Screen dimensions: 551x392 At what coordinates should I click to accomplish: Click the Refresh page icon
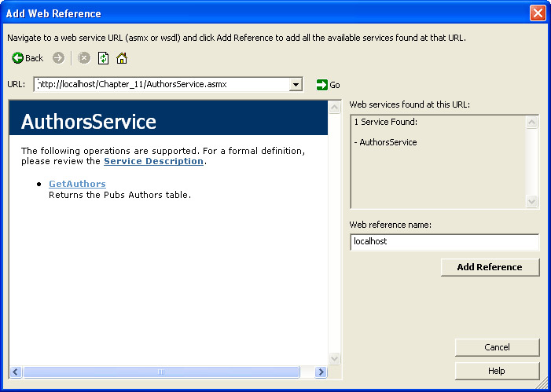(103, 58)
